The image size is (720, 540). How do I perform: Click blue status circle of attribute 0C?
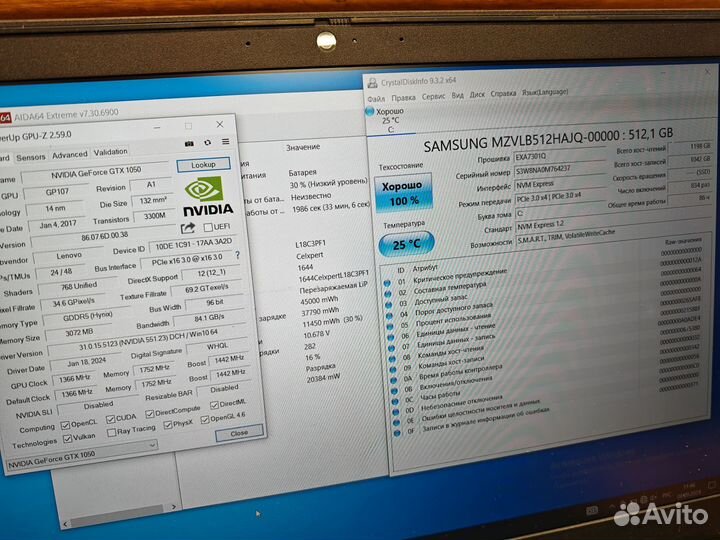(x=395, y=402)
